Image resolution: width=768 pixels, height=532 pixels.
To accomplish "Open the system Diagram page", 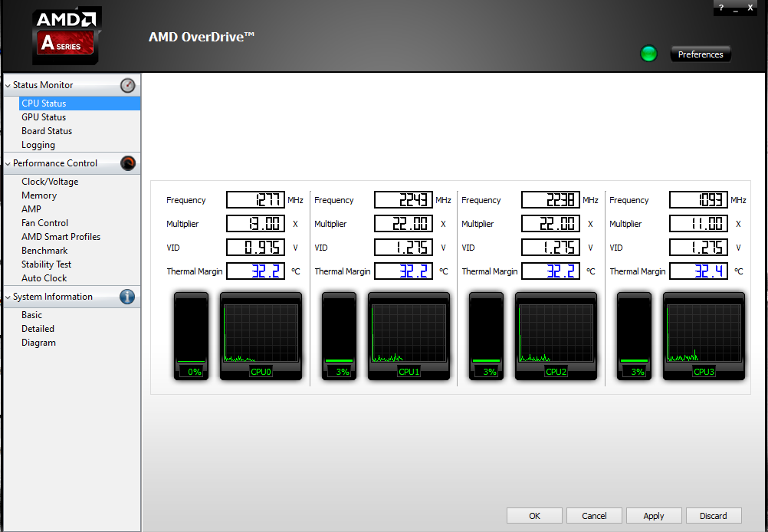I will point(38,343).
